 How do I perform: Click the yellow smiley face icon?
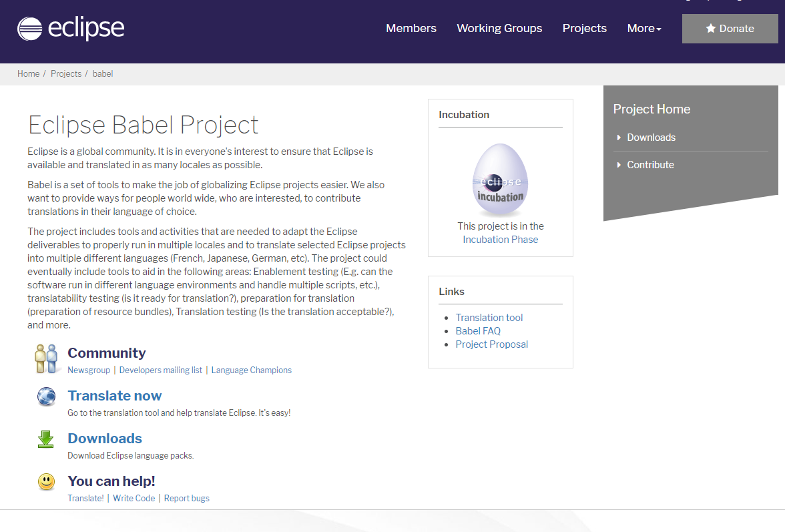click(46, 481)
